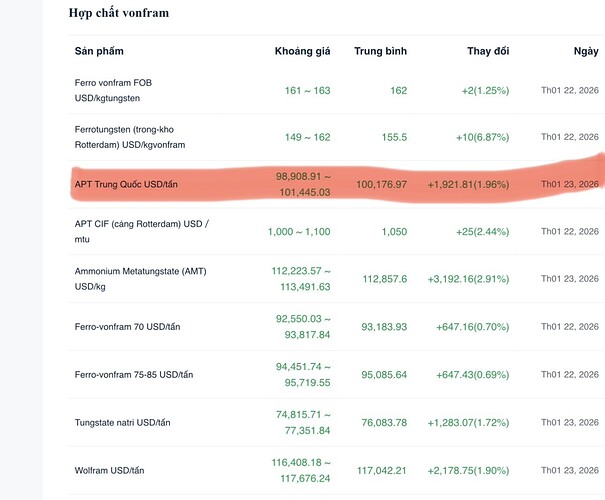The image size is (605, 500).
Task: Click the Thay đổi column header
Action: coord(488,50)
